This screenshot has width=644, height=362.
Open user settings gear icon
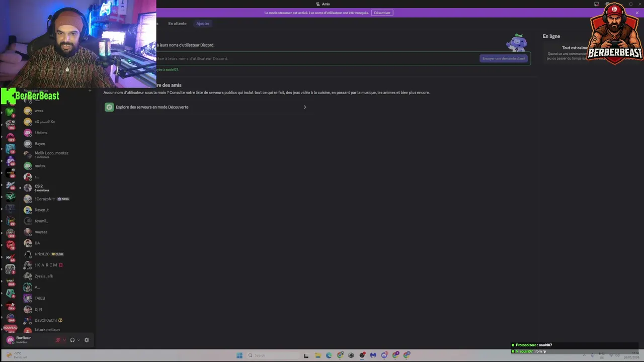(87, 340)
